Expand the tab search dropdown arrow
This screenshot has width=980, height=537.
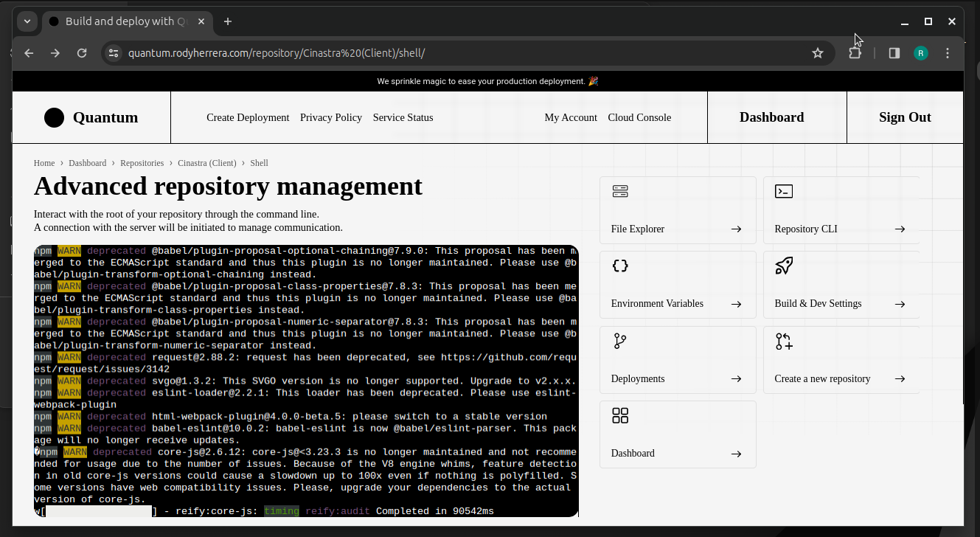tap(27, 21)
